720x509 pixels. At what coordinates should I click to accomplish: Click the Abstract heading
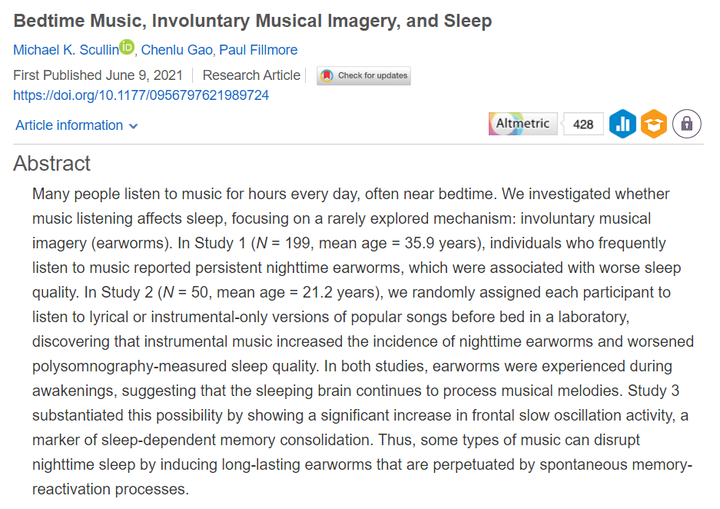coord(52,164)
